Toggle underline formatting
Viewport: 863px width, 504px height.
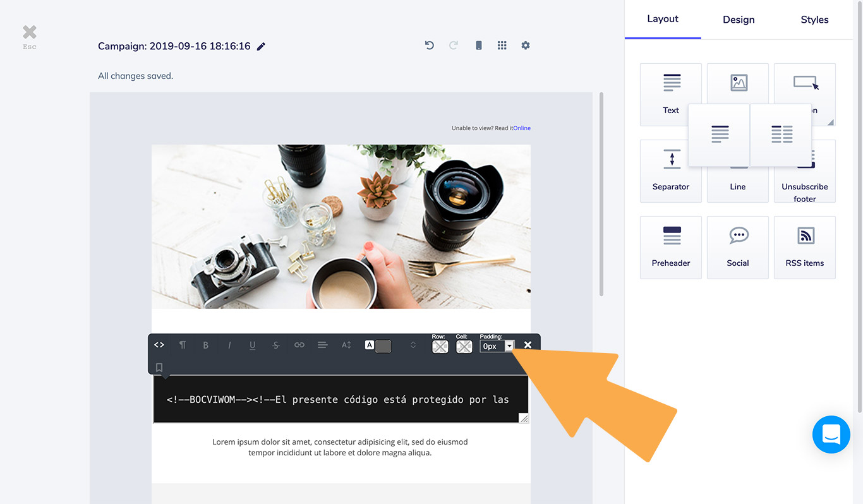click(253, 345)
